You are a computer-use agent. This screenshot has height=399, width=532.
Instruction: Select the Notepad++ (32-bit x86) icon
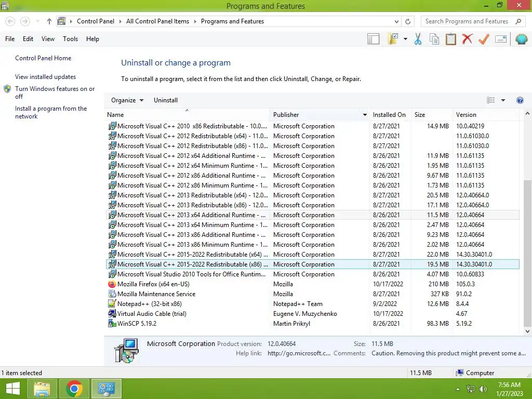coord(112,303)
